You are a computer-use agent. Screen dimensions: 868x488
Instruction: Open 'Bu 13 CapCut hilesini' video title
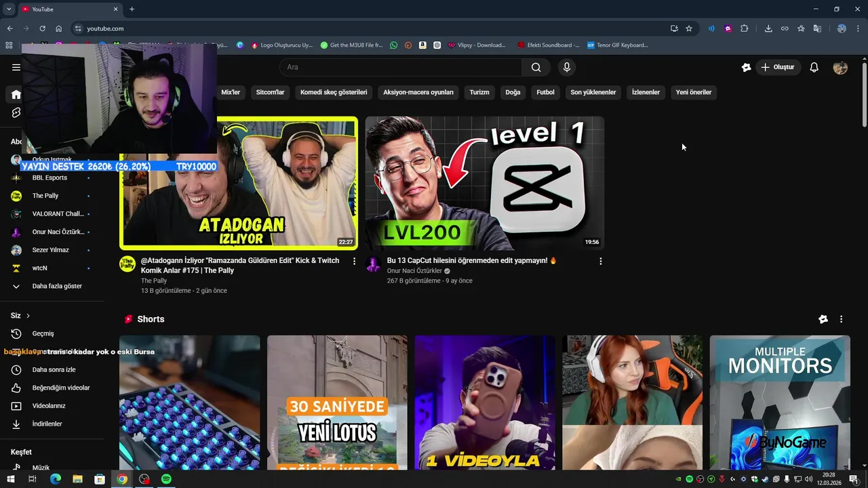(472, 260)
